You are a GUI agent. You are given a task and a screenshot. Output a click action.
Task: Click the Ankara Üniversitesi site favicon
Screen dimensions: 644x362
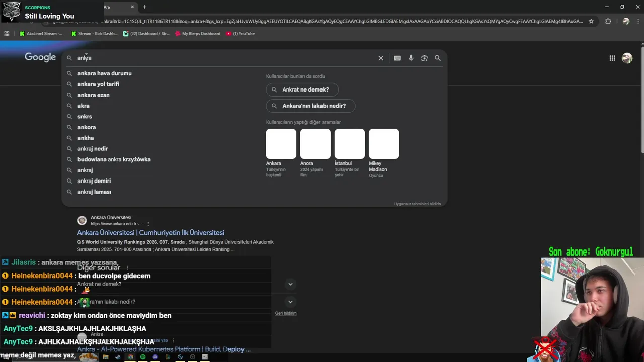[82, 220]
